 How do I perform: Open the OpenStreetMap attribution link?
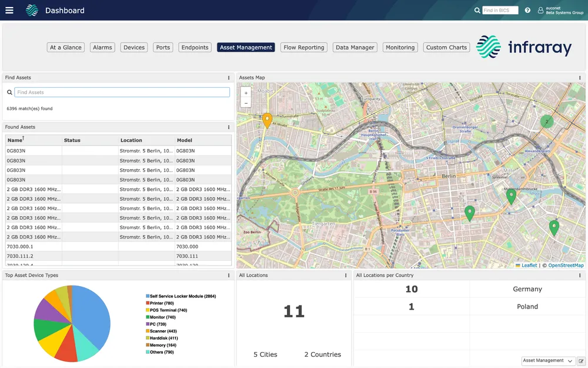564,266
